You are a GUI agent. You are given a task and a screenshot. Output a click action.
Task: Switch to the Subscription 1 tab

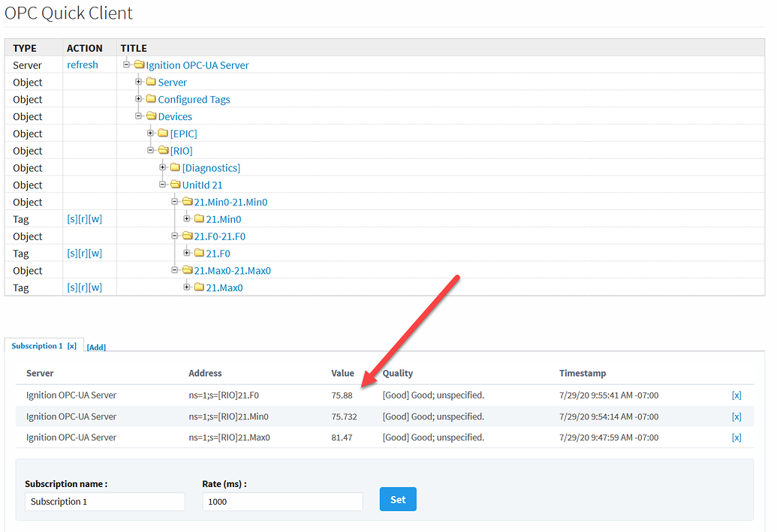click(36, 345)
